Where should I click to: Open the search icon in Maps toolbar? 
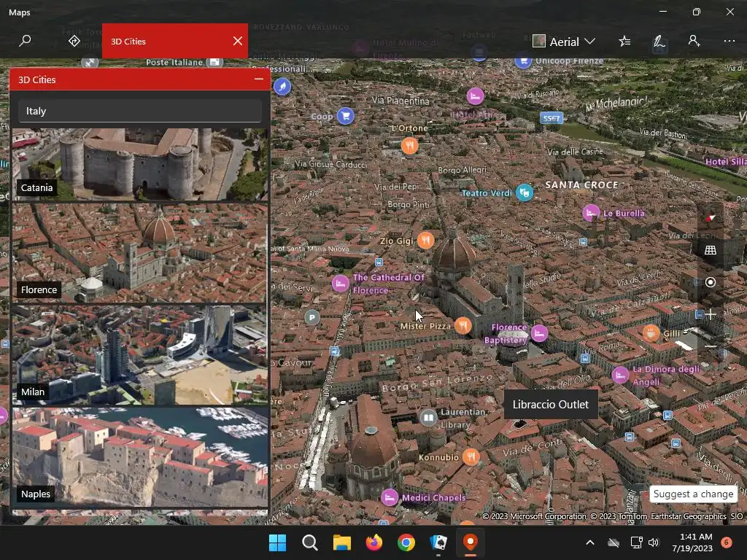[25, 41]
